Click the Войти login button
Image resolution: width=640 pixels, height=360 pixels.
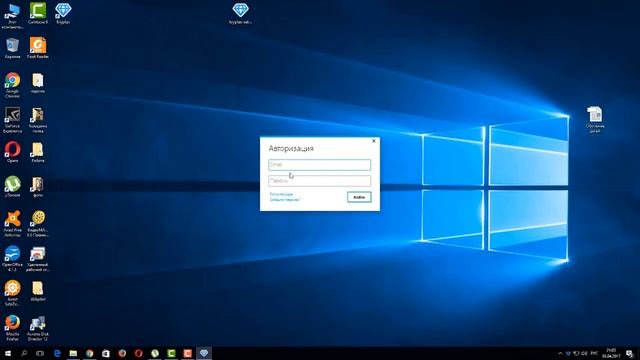[x=359, y=197]
